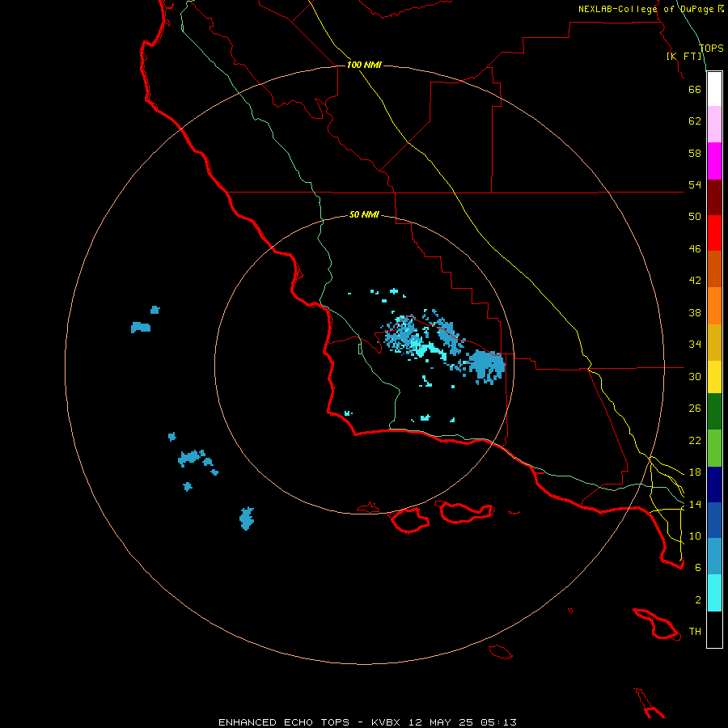This screenshot has width=728, height=728.
Task: Click the "66" legend value
Action: 695,89
